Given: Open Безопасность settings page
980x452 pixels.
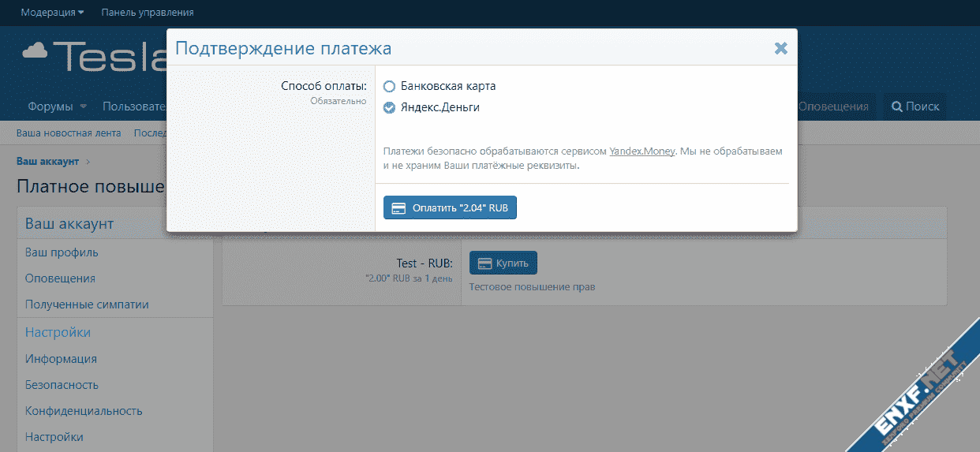Looking at the screenshot, I should [x=62, y=385].
